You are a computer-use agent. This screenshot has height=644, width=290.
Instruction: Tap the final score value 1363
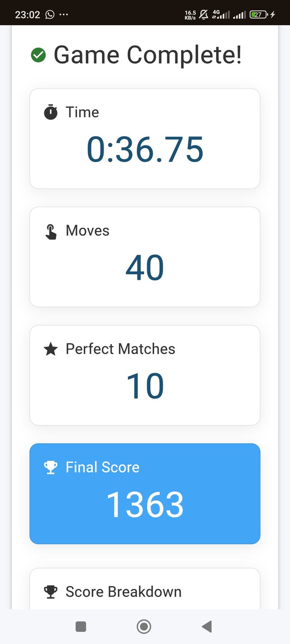[145, 505]
